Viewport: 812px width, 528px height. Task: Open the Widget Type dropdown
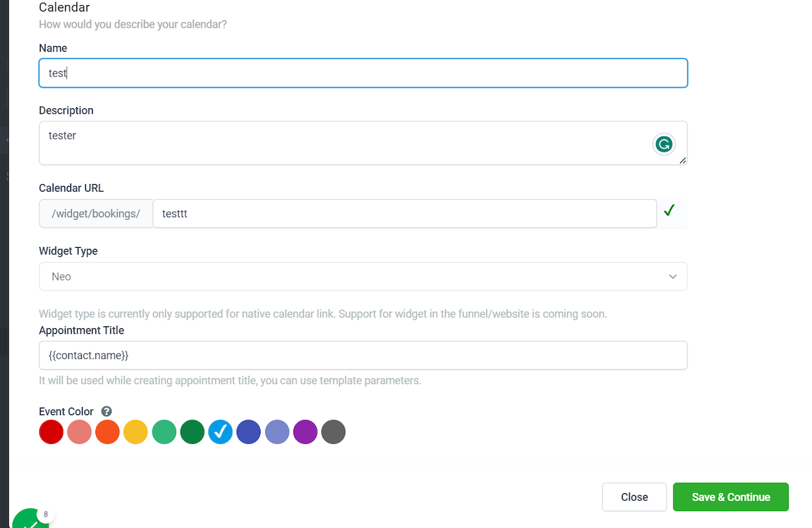click(x=363, y=276)
